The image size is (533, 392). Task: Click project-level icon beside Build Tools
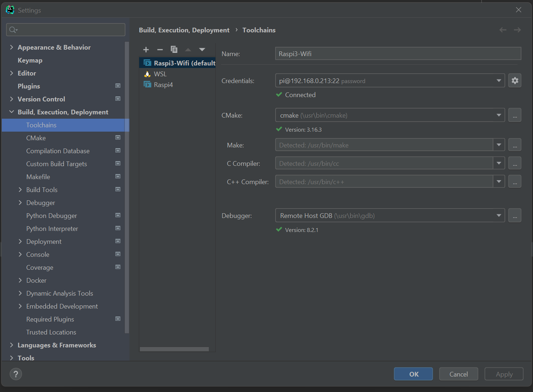118,189
